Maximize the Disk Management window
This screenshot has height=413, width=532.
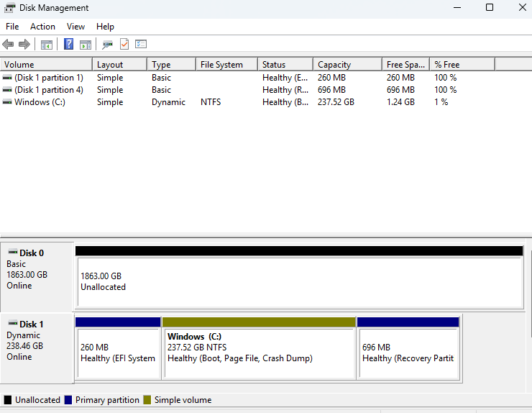(490, 7)
